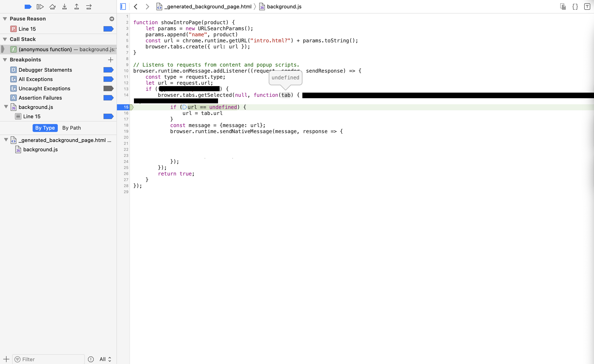The image size is (594, 364).
Task: Click the Continue script execution button
Action: coord(40,7)
